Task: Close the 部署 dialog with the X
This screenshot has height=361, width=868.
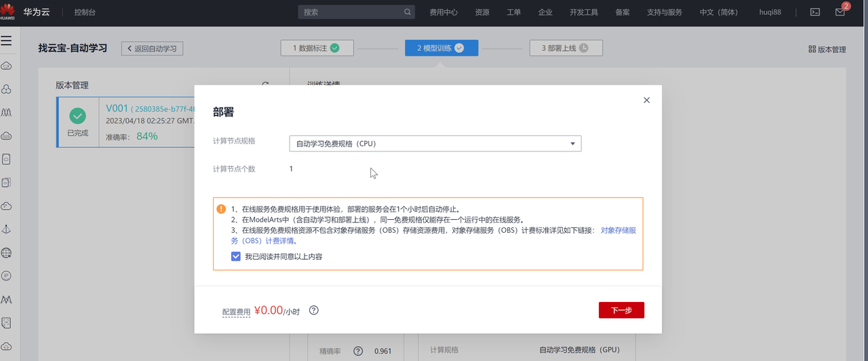Action: [646, 100]
